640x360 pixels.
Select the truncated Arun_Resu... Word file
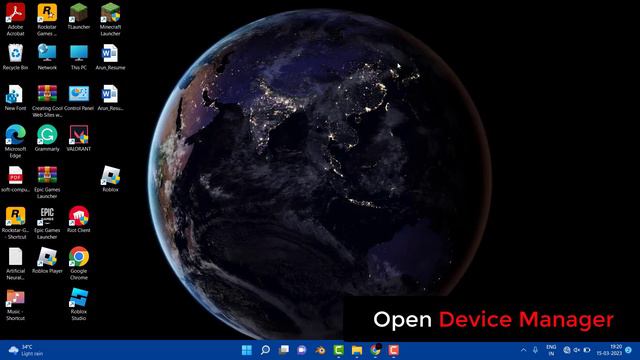(x=110, y=98)
